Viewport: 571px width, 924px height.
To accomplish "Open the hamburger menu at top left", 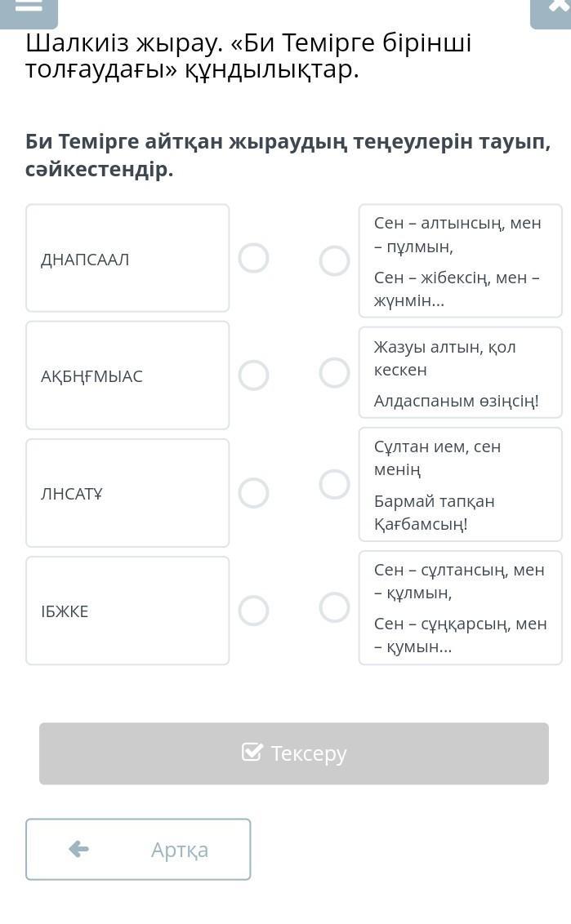I will tap(29, 8).
